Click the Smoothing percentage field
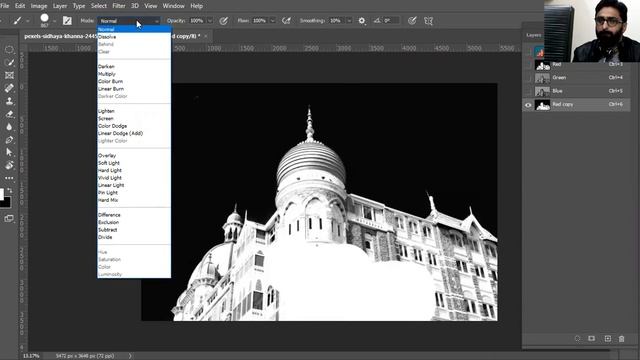This screenshot has height=360, width=640. pyautogui.click(x=336, y=21)
